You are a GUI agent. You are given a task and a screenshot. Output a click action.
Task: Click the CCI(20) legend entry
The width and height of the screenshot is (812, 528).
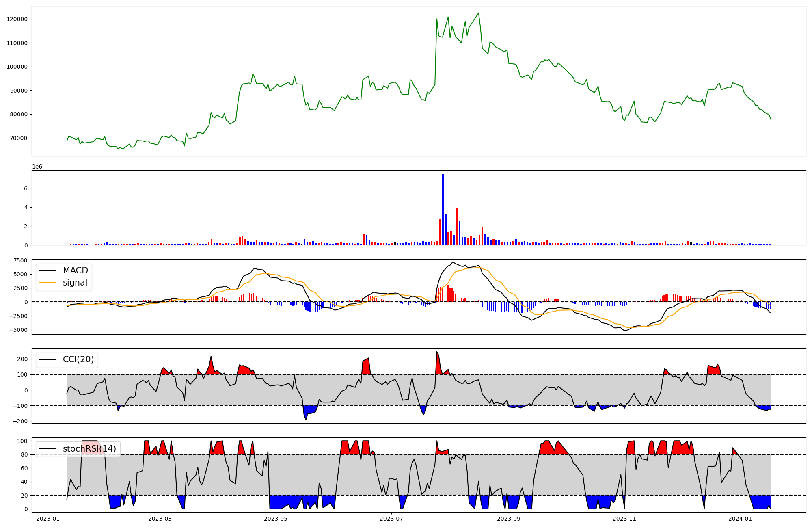point(78,359)
